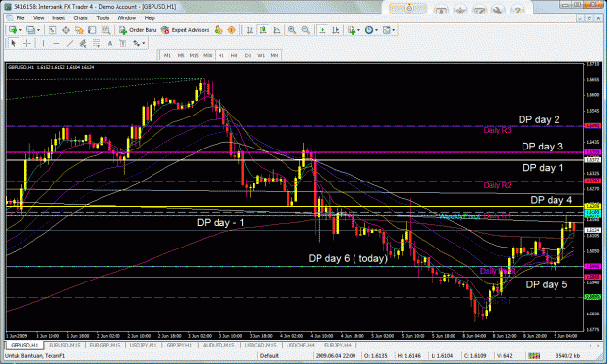Screen dimensions: 607x364
Task: Expand the Profiles dropdown arrow
Action: point(38,30)
